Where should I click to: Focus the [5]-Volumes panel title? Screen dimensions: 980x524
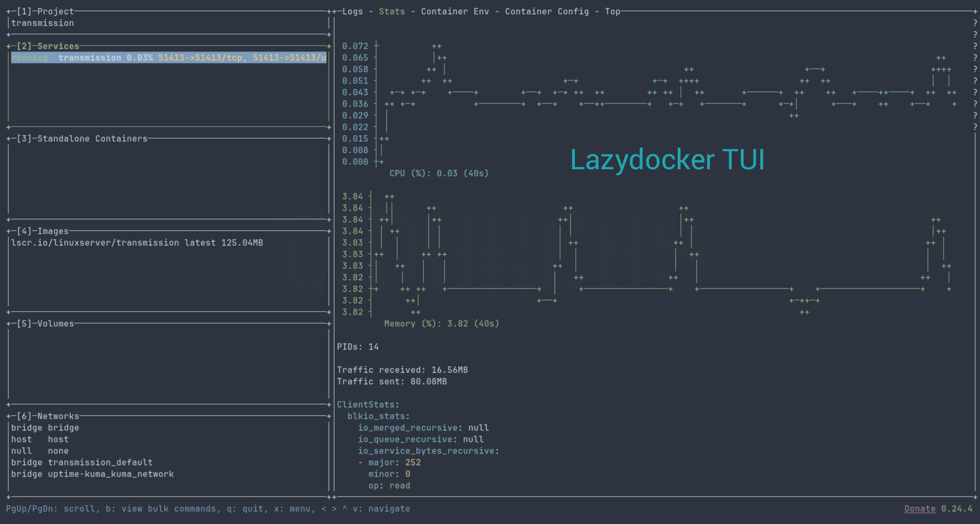coord(45,324)
